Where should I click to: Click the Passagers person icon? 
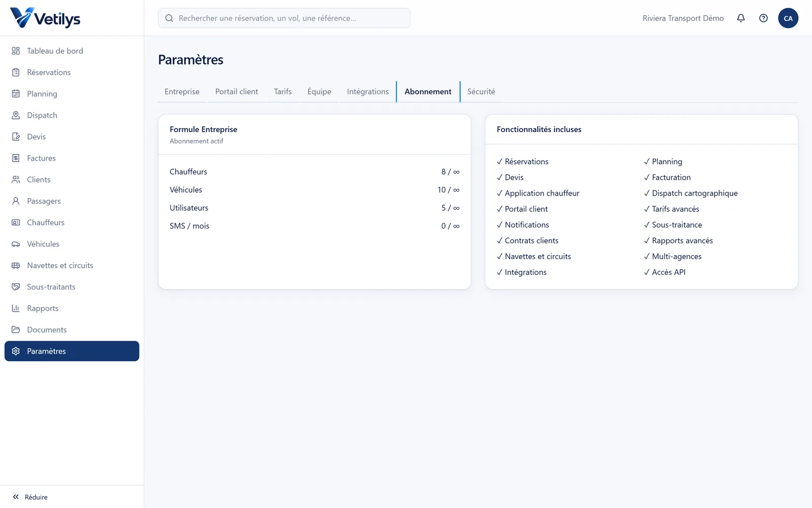(x=16, y=201)
